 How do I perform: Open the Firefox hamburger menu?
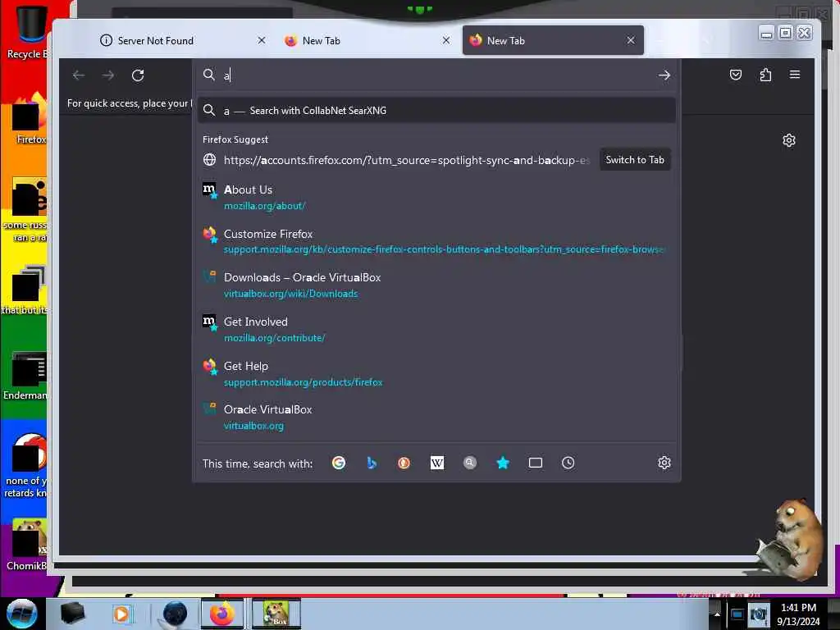(x=795, y=75)
